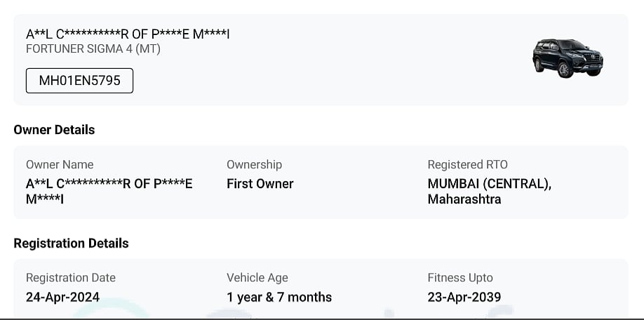Image resolution: width=644 pixels, height=320 pixels.
Task: Click the Vehicle Age label
Action: pyautogui.click(x=257, y=278)
